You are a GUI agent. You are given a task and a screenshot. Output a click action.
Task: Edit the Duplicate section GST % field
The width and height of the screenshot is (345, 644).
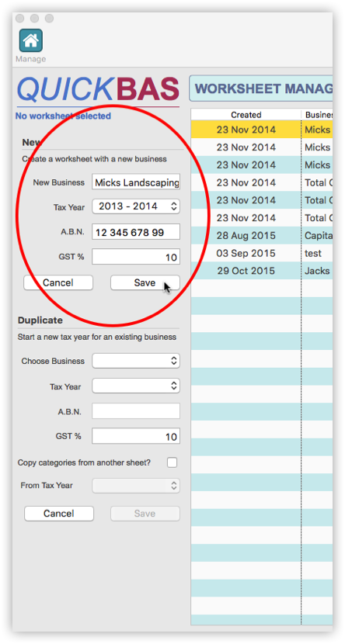[136, 436]
